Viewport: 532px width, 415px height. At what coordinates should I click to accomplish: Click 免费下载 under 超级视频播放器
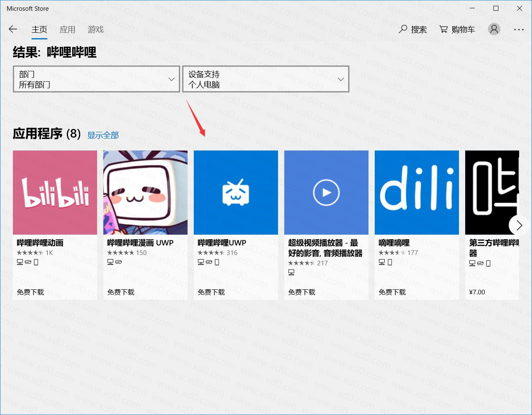point(302,292)
